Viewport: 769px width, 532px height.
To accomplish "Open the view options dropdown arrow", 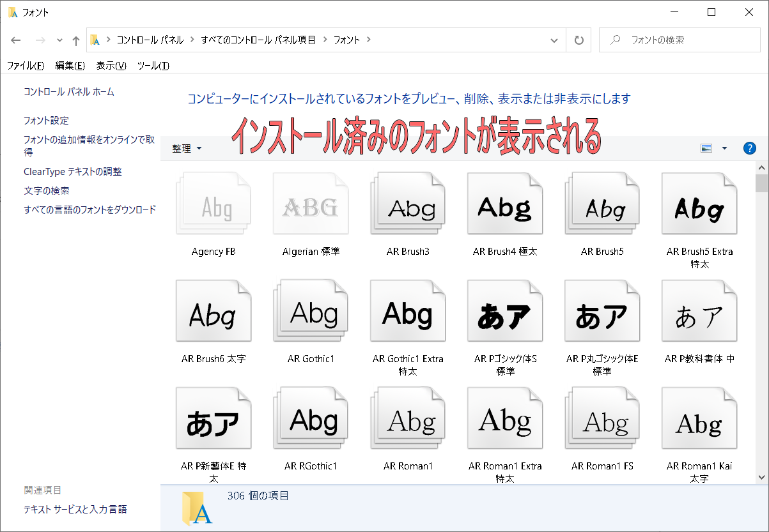I will coord(723,148).
